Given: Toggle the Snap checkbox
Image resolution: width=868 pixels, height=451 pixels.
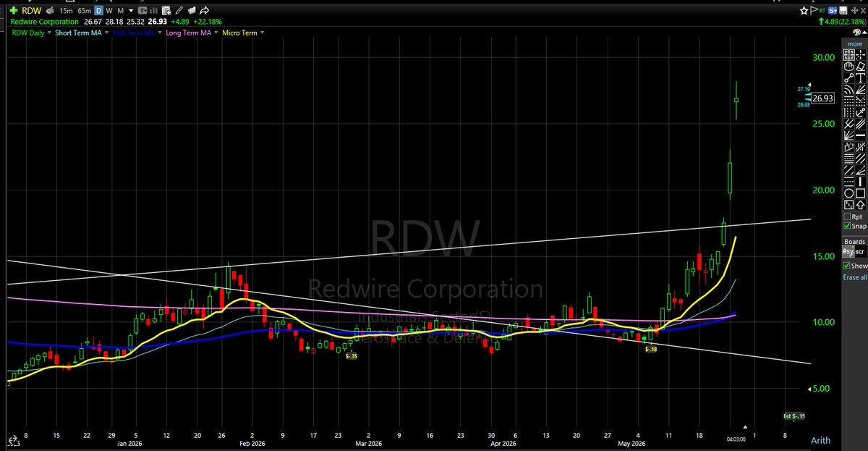Looking at the screenshot, I should [x=847, y=226].
